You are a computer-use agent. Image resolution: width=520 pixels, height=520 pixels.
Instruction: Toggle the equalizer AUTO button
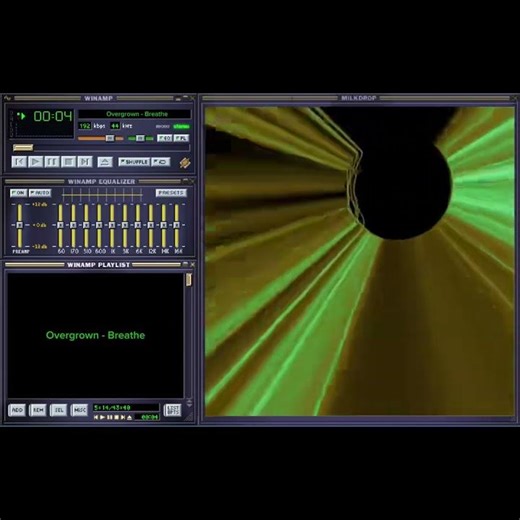(x=40, y=193)
